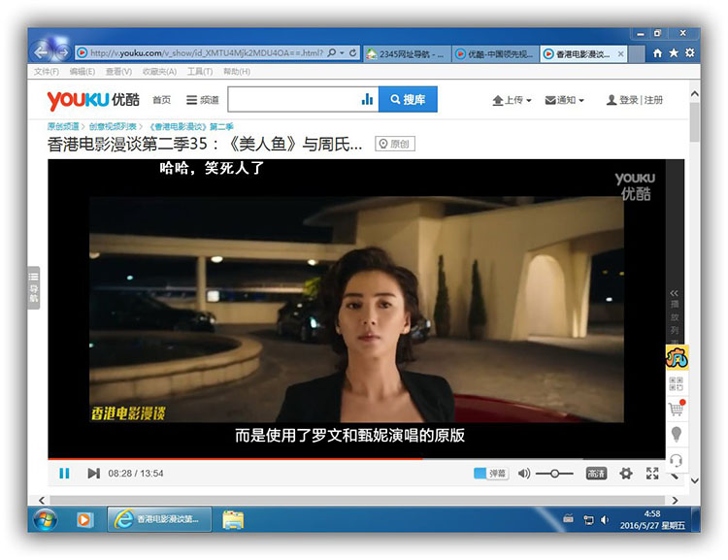
Task: Click the browser back button
Action: click(x=41, y=52)
